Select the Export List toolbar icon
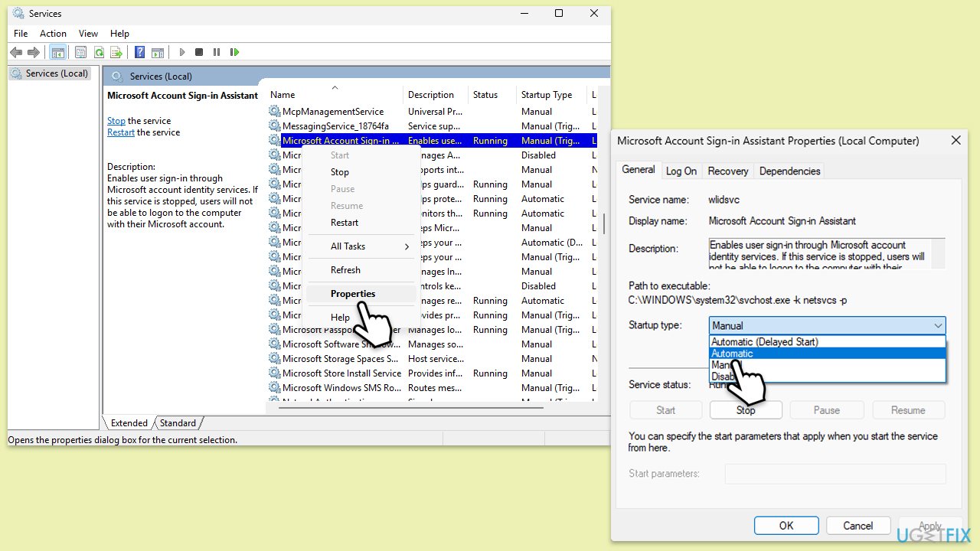Viewport: 980px width, 551px height. 116,51
